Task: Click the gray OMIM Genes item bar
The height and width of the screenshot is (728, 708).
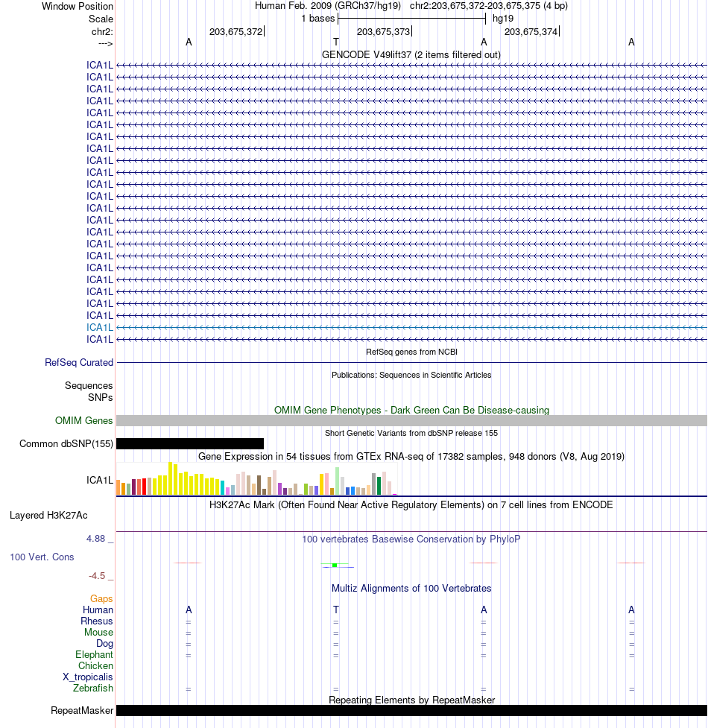Action: coord(411,421)
